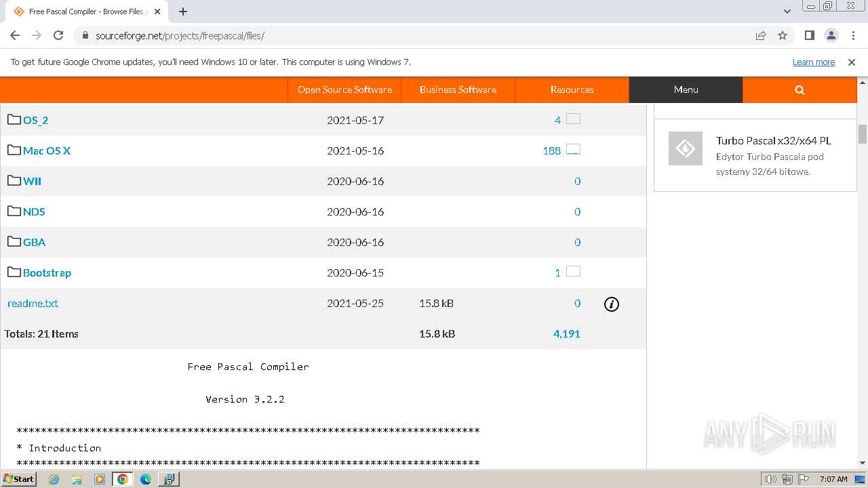Click the Turbo Pascal project logo
This screenshot has height=488, width=868.
click(x=686, y=148)
